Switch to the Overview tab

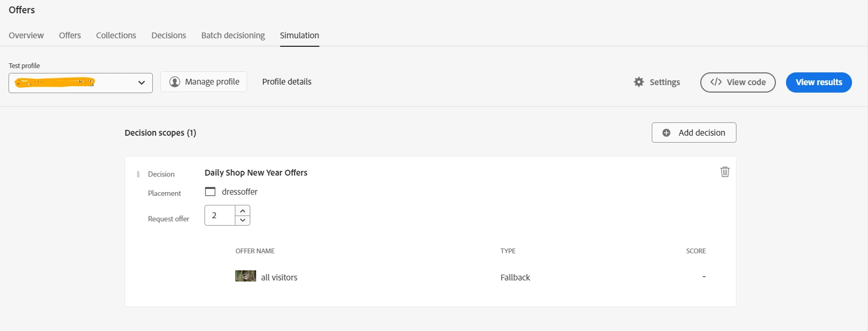click(x=26, y=35)
